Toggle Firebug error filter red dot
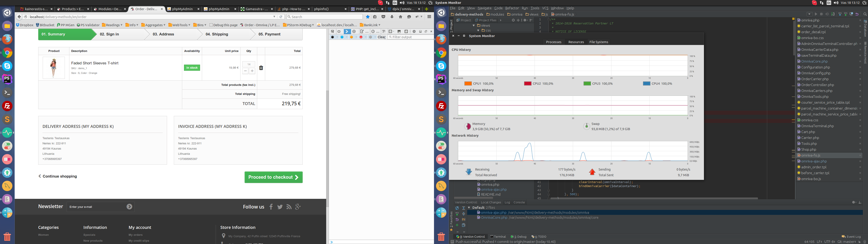 pos(361,37)
